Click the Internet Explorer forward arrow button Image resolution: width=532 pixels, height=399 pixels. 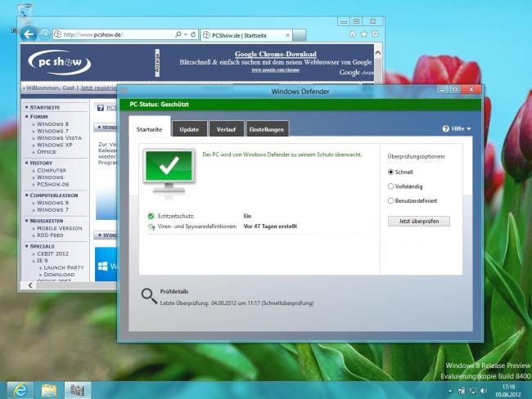[x=44, y=34]
